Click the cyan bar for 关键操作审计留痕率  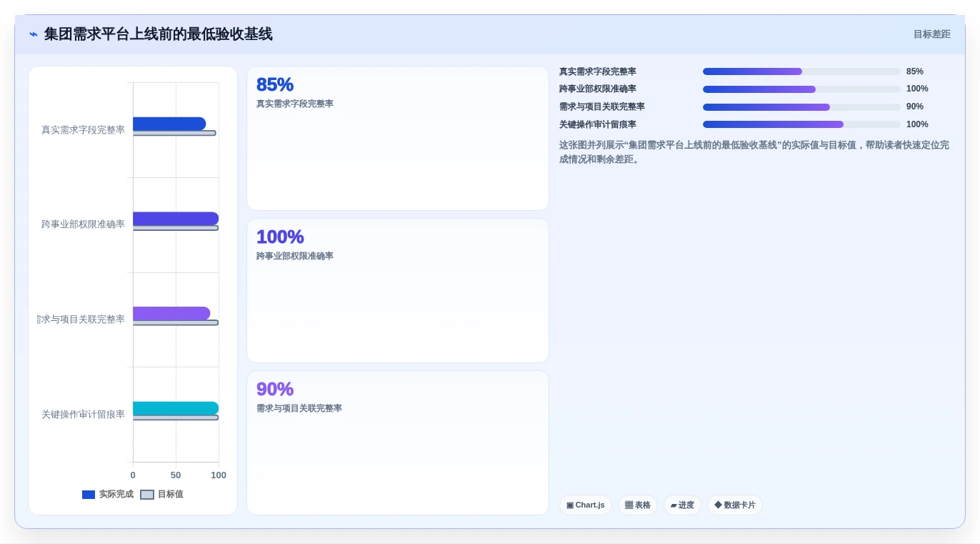point(176,408)
